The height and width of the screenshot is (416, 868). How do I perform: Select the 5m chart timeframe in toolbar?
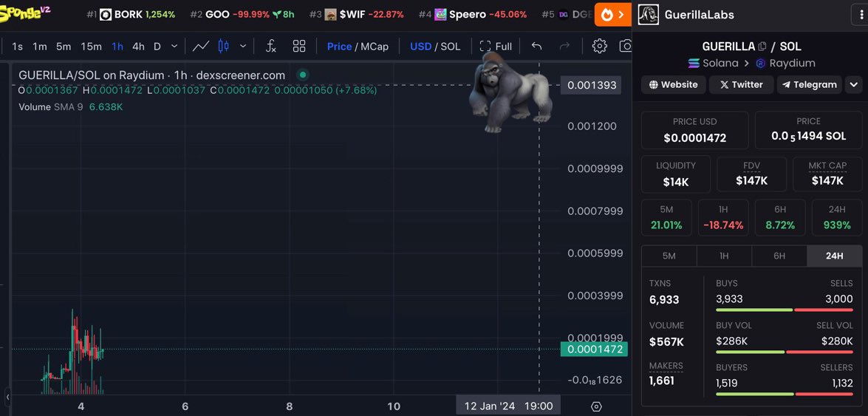pyautogui.click(x=63, y=47)
